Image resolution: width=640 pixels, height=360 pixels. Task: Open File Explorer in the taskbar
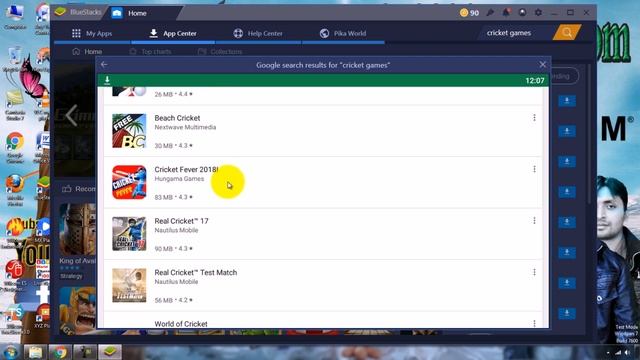coord(36,352)
